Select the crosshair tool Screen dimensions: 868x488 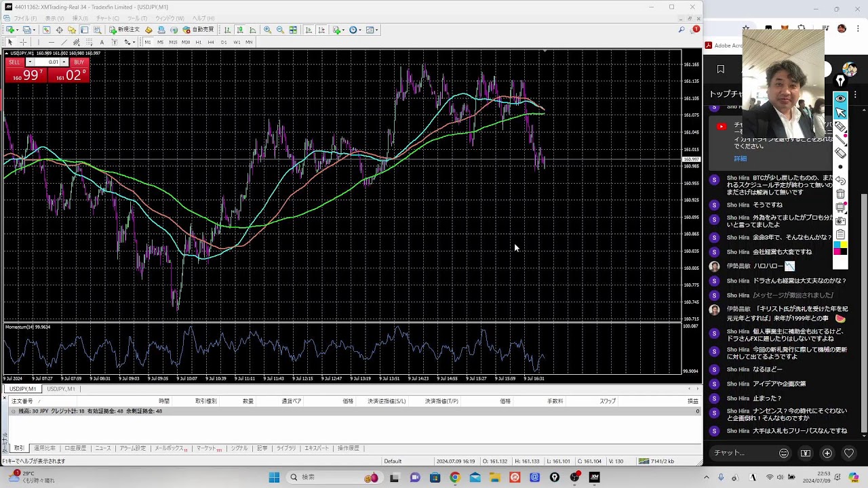23,42
